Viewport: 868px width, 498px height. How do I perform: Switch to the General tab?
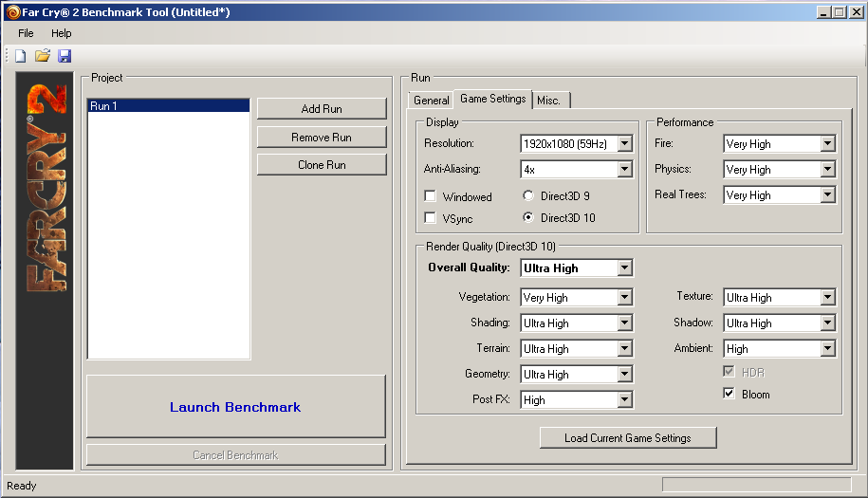point(431,101)
